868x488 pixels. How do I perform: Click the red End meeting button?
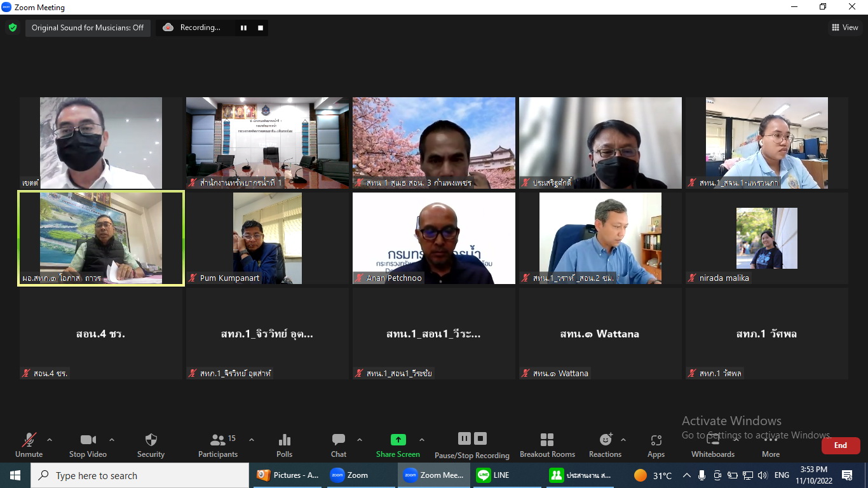841,445
